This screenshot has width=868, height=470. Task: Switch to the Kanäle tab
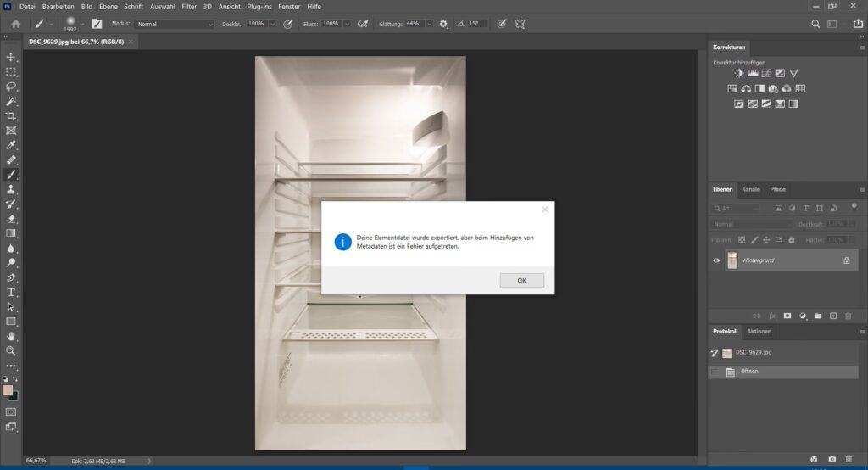[x=750, y=189]
